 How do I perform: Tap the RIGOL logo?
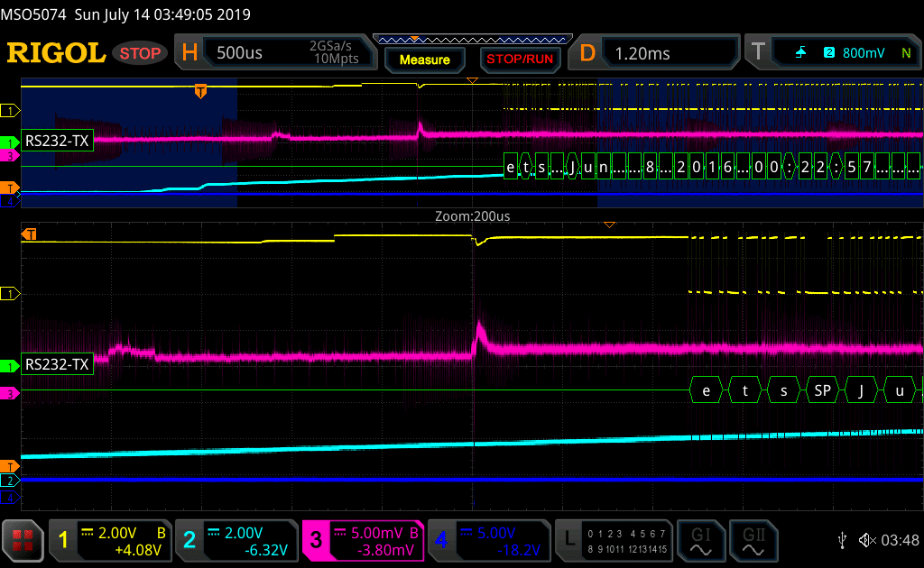56,53
